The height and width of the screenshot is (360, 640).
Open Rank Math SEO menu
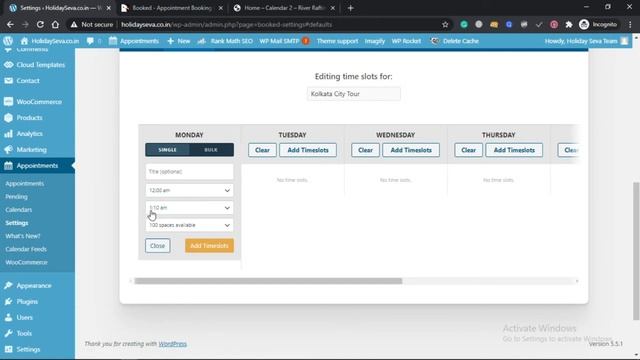225,41
